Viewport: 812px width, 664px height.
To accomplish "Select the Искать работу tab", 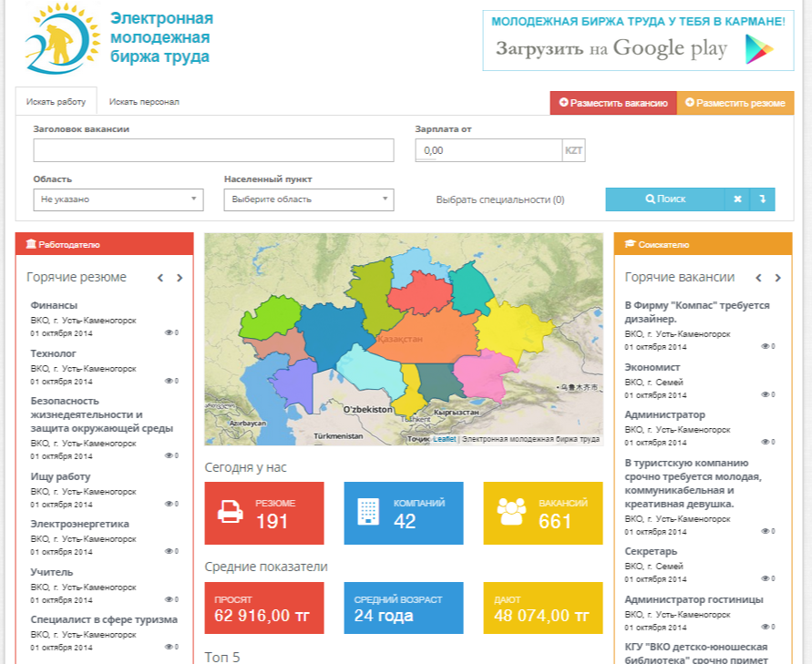I will [x=57, y=102].
